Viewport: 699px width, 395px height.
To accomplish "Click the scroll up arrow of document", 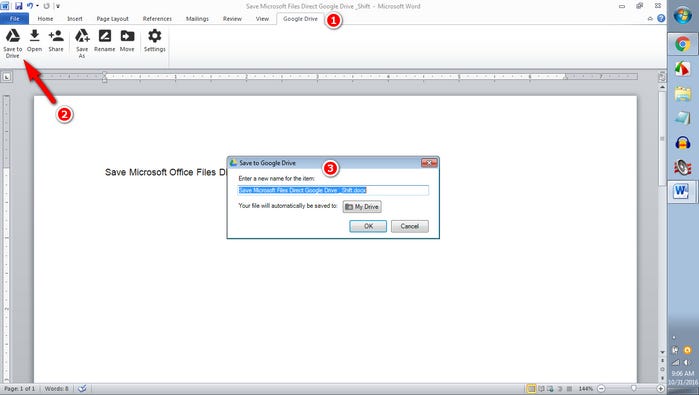I will pyautogui.click(x=662, y=87).
